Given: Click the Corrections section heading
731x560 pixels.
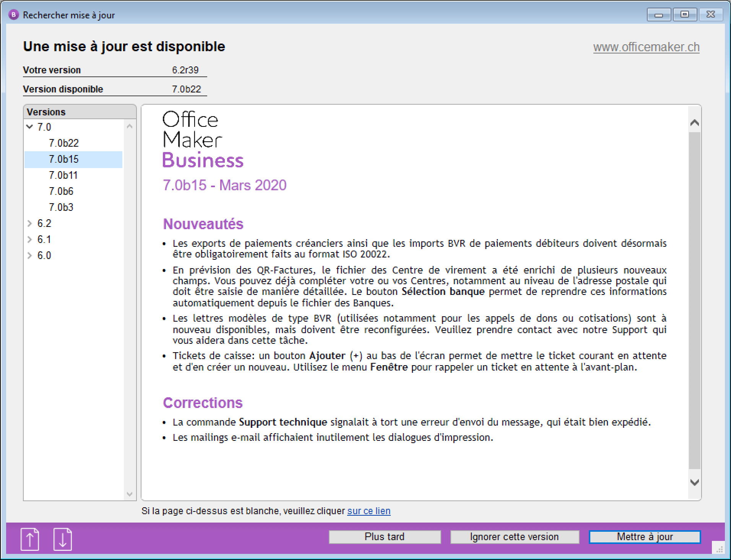Looking at the screenshot, I should point(203,403).
